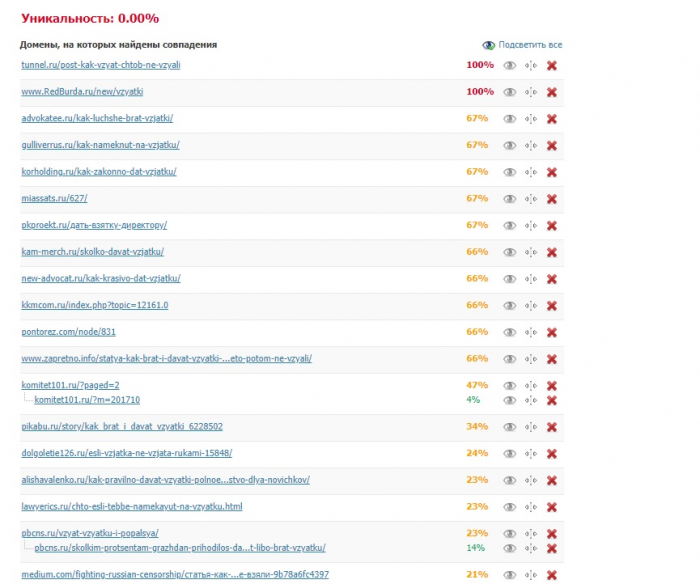Delete the dolgoletie126.ru row with the red X

click(x=552, y=454)
